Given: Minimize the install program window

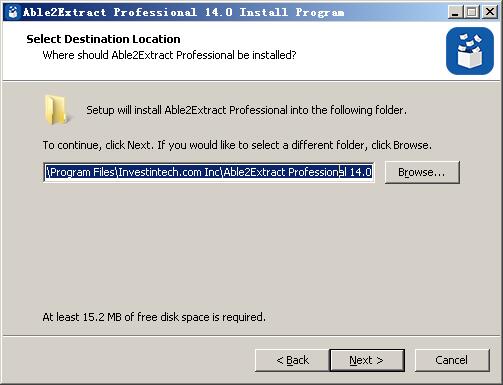Looking at the screenshot, I should click(454, 12).
